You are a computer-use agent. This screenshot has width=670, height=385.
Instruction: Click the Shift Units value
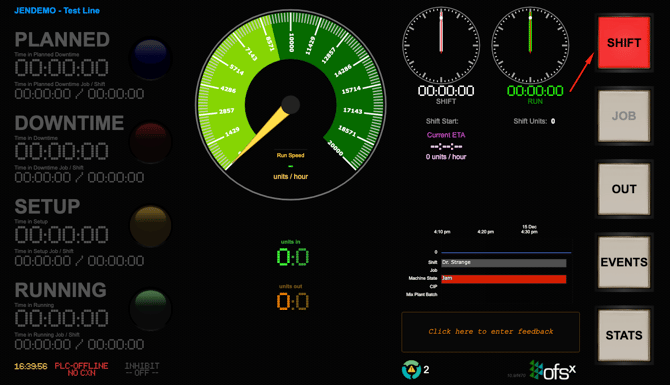click(x=553, y=121)
